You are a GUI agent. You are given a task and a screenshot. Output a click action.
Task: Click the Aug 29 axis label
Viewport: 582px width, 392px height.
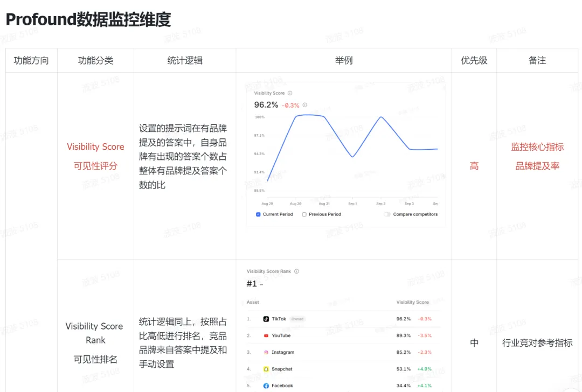[x=267, y=204]
